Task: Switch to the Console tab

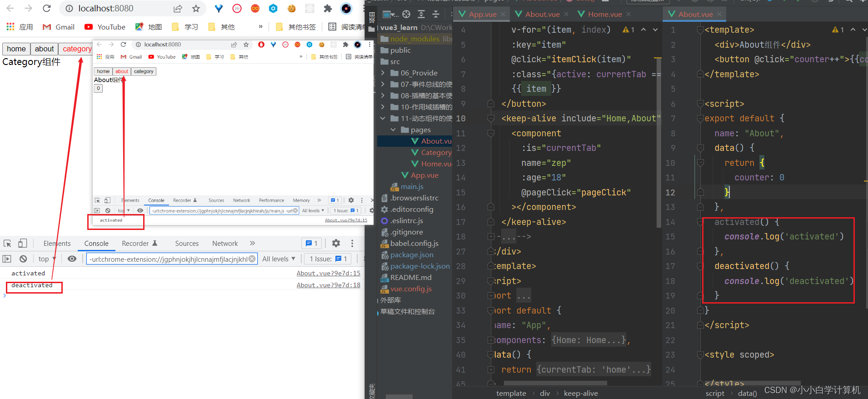Action: pos(96,244)
